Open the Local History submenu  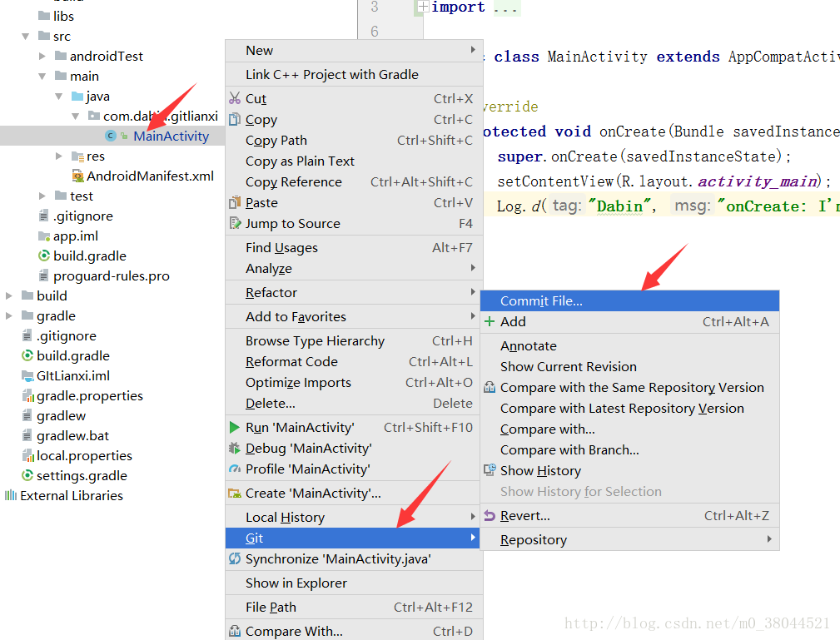point(354,518)
